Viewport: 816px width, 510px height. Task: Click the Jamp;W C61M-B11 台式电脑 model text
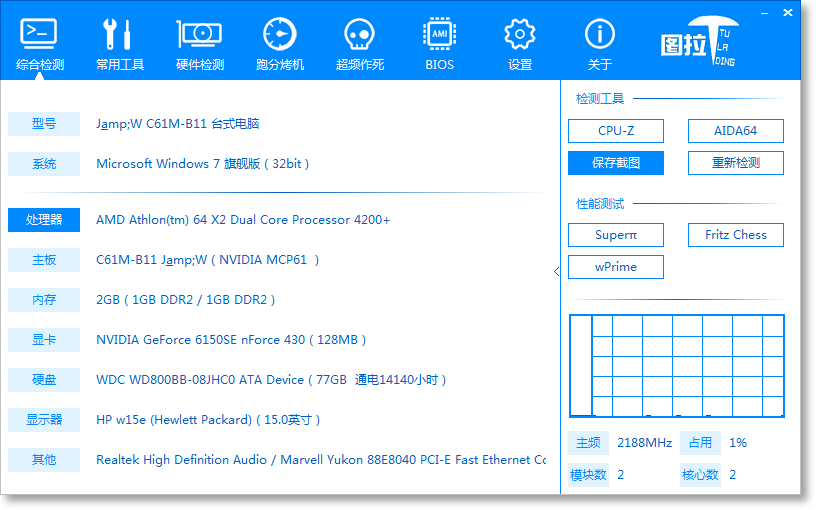(177, 124)
